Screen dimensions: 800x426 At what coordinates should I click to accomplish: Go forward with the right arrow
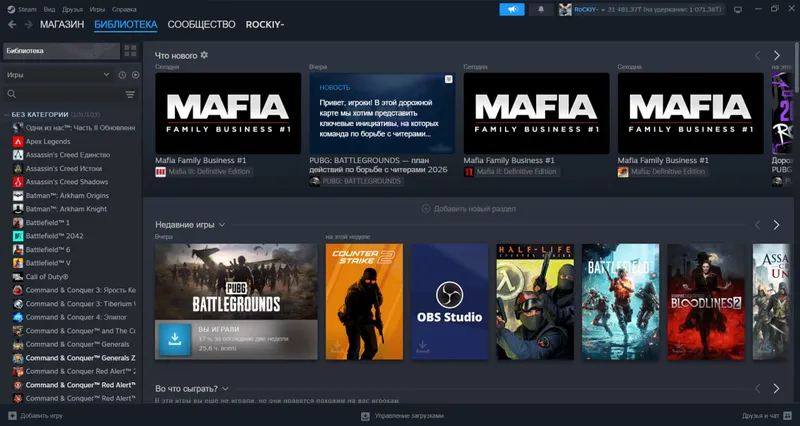[29, 24]
